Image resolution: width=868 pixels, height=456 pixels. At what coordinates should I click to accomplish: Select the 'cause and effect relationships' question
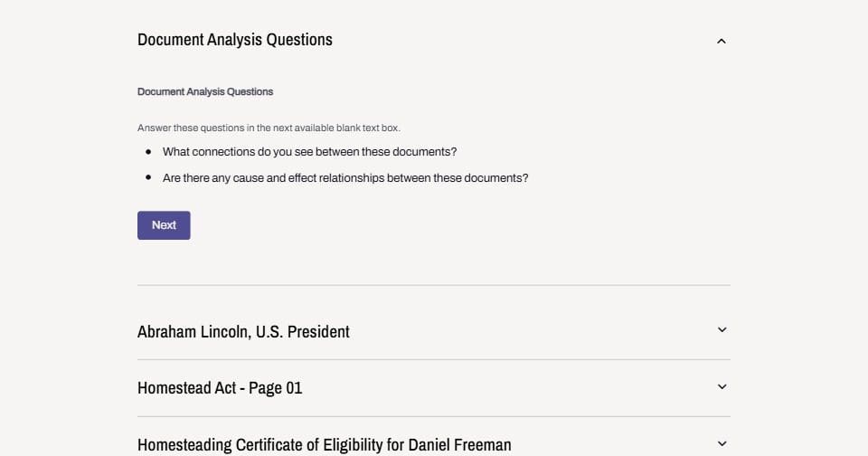(x=345, y=178)
